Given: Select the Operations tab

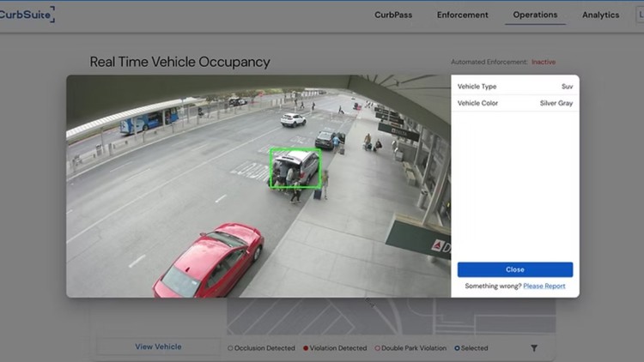Looking at the screenshot, I should (535, 15).
